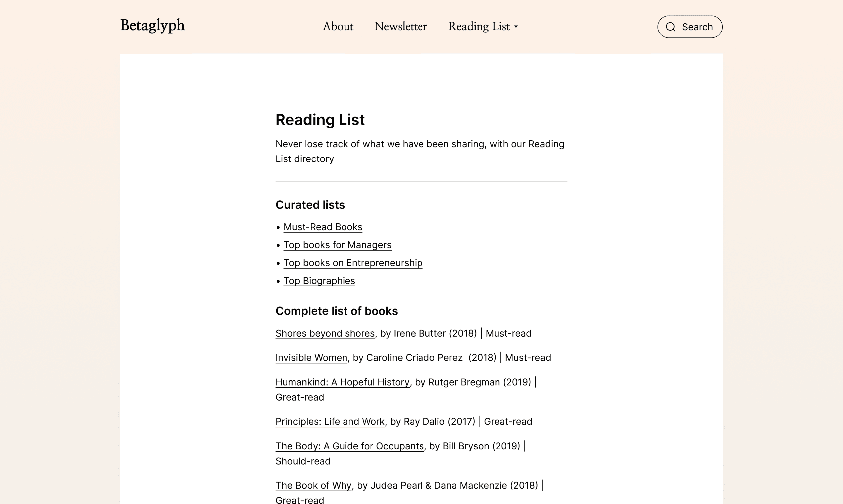Open the Newsletter page
Viewport: 843px width, 504px height.
(400, 26)
